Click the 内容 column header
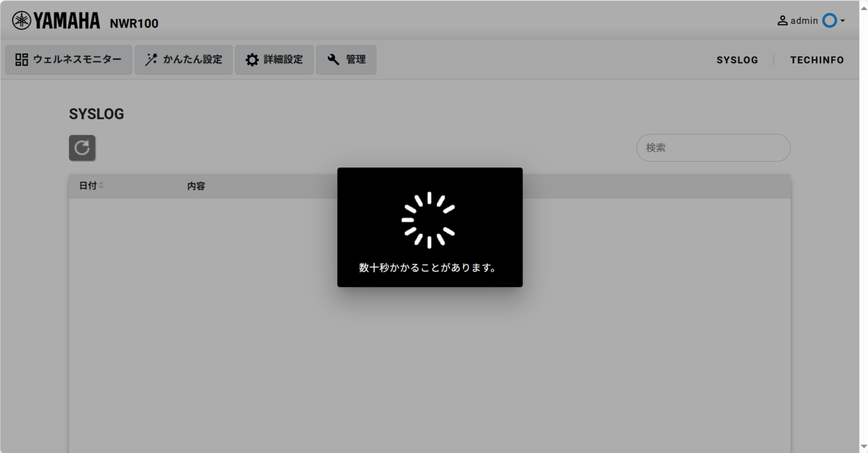This screenshot has width=868, height=453. tap(196, 186)
